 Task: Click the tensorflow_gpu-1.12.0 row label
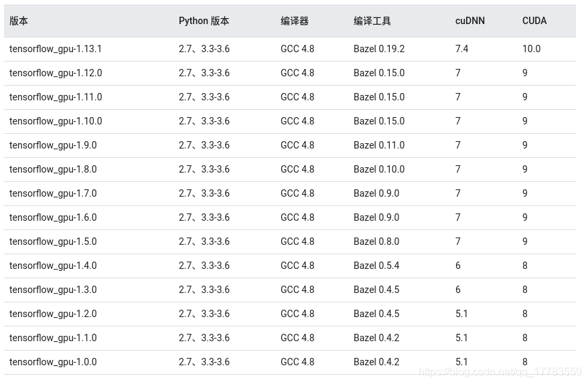pos(56,73)
